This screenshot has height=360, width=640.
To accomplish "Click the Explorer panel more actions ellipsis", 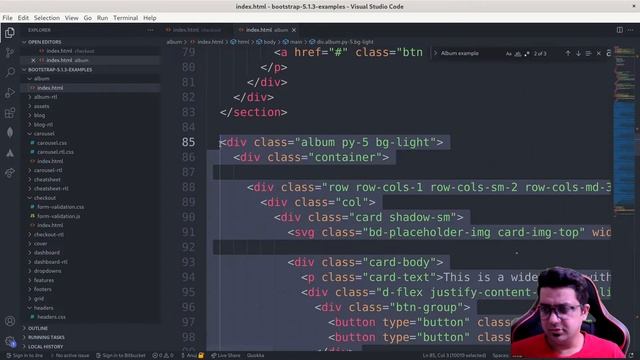I will click(x=151, y=30).
